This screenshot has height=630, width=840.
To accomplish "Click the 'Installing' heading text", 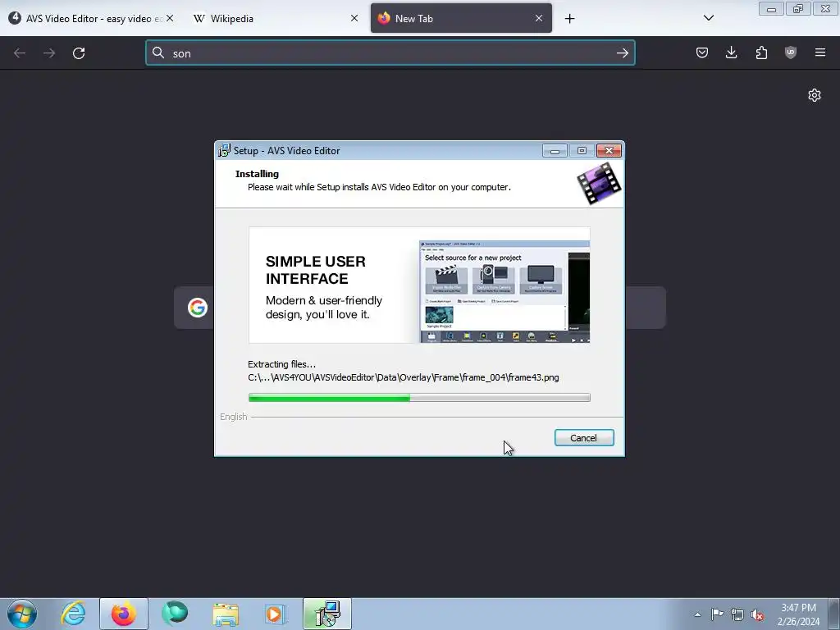I will click(x=257, y=174).
